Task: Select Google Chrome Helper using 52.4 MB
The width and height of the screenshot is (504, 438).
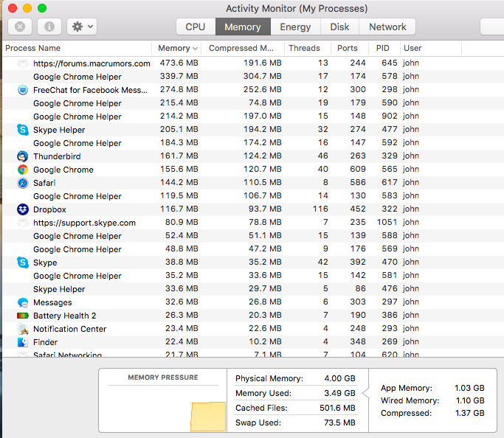Action: click(253, 236)
